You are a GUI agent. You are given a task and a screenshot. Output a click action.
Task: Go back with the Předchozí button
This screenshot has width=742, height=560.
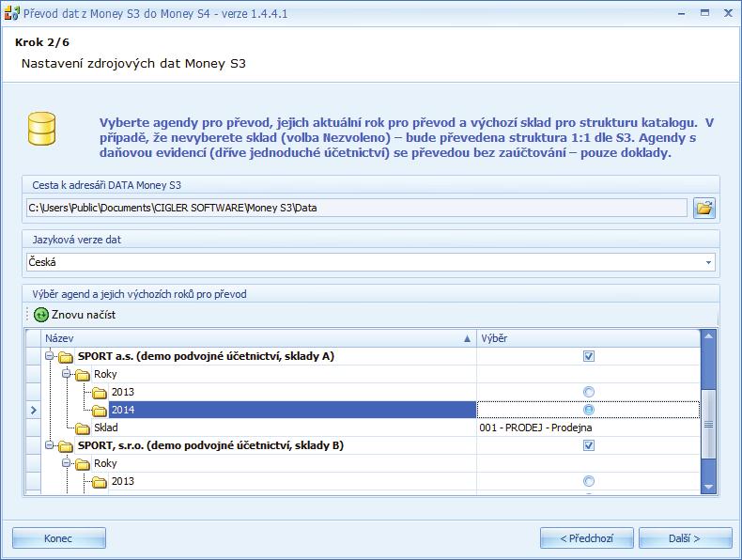tap(587, 538)
